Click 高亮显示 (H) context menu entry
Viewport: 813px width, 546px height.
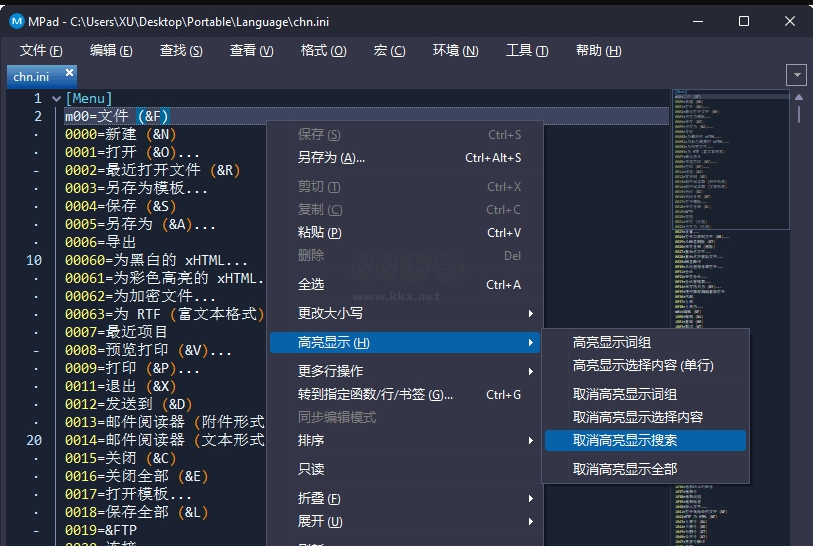(405, 342)
